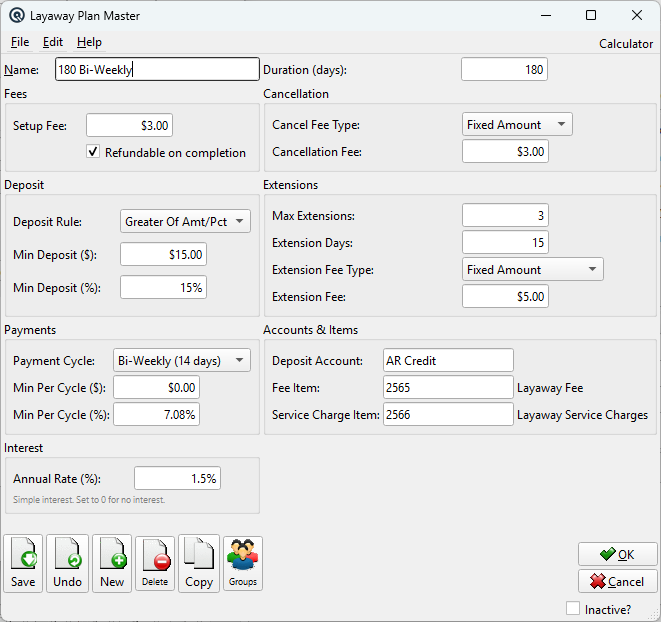Open the Payment Cycle dropdown
The width and height of the screenshot is (661, 622).
tap(182, 360)
